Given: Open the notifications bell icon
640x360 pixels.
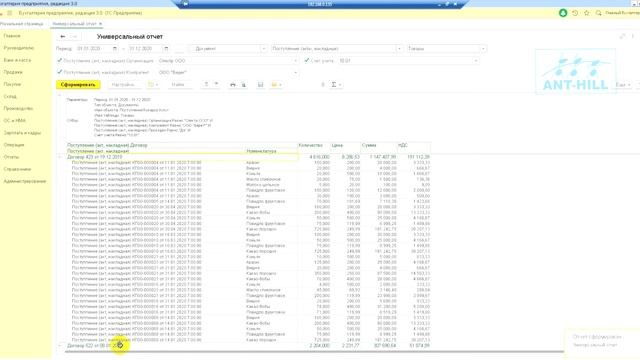Looking at the screenshot, I should [x=563, y=13].
